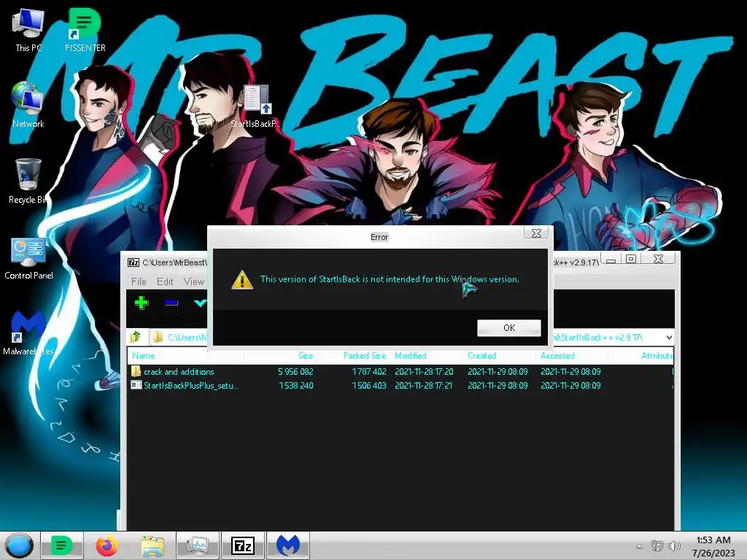747x560 pixels.
Task: Open Control Panel desktop icon
Action: 28,257
